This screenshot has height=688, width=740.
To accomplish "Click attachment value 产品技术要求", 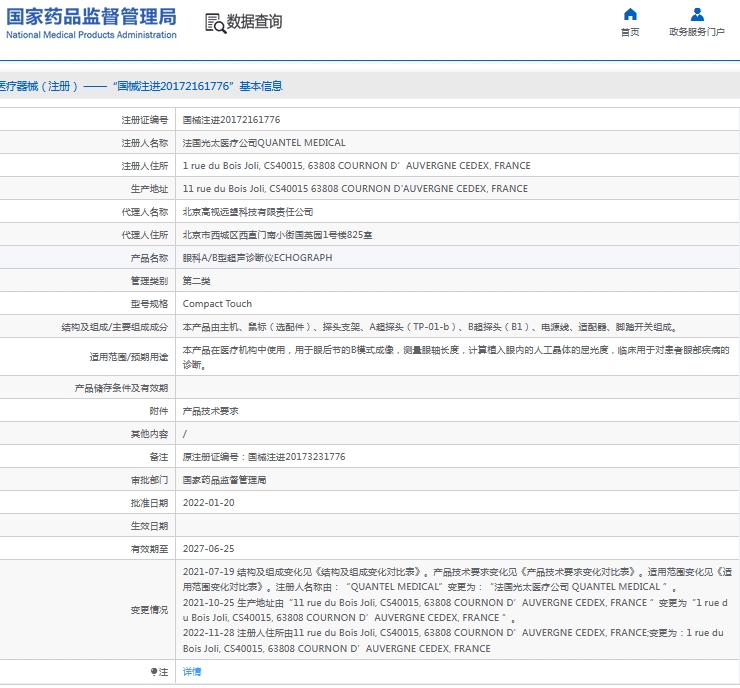I will (x=210, y=411).
